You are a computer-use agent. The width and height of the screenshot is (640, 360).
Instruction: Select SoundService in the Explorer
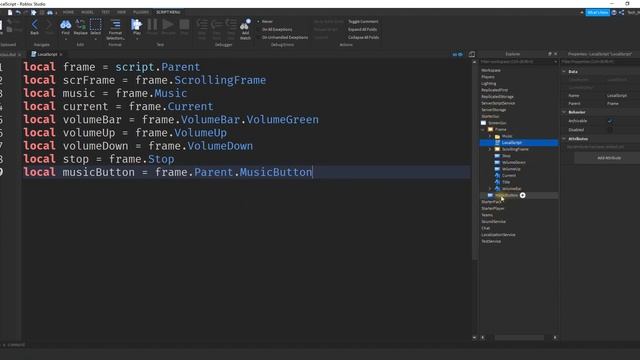tap(493, 222)
